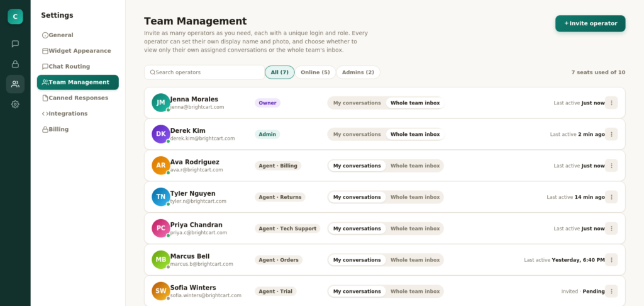
Task: Click the name Priya Chandran
Action: [196, 225]
